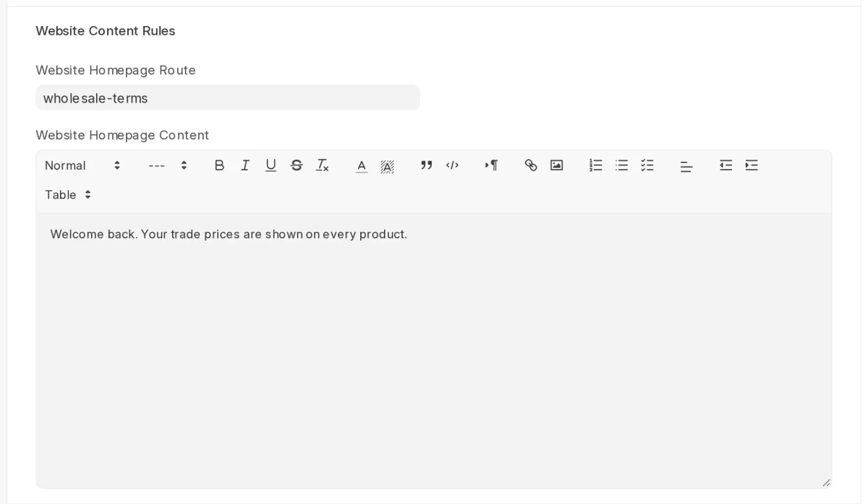This screenshot has height=504, width=868.
Task: Open the font size '---' dropdown
Action: [x=169, y=166]
